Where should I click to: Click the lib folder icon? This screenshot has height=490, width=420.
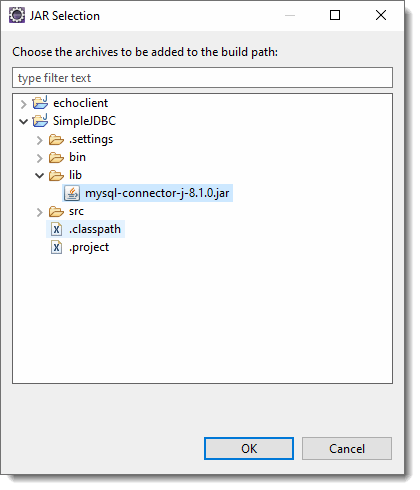(56, 175)
